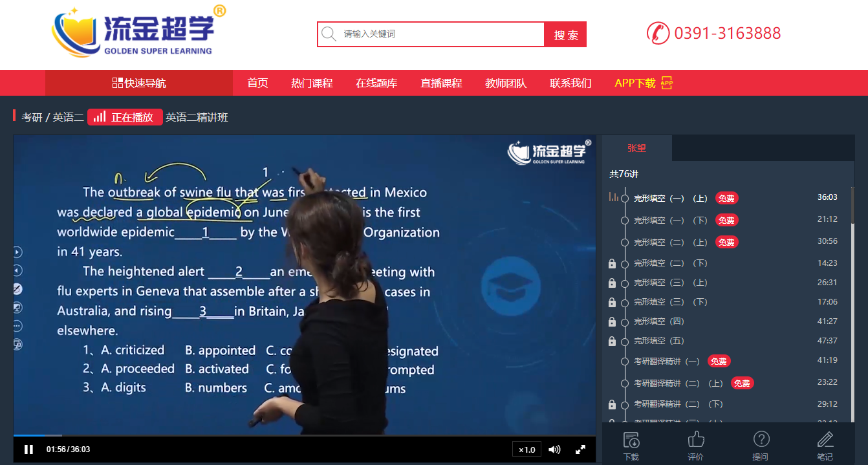Click the lock icon next to 完形填空（四）
The image size is (868, 465).
612,321
